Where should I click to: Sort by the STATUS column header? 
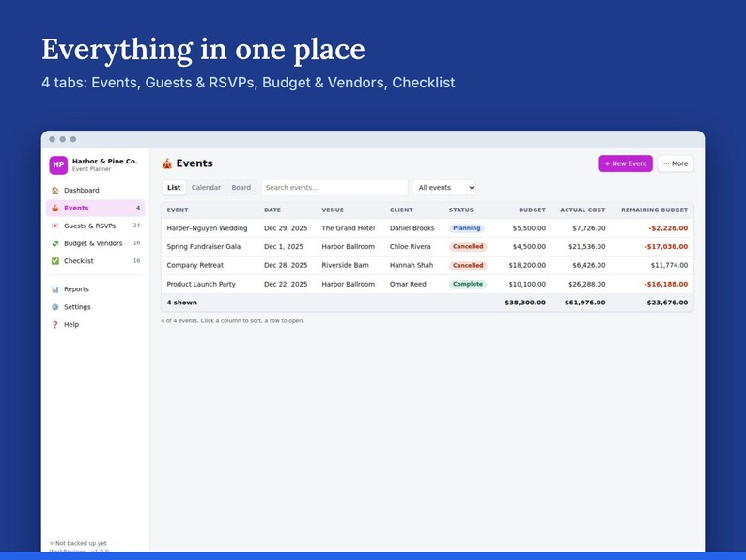point(461,210)
